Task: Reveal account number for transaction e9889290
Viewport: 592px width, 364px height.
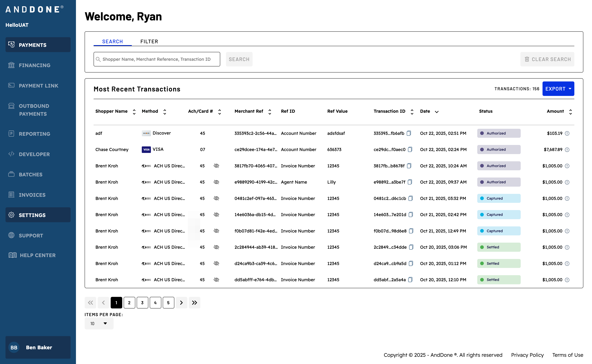Action: click(216, 182)
